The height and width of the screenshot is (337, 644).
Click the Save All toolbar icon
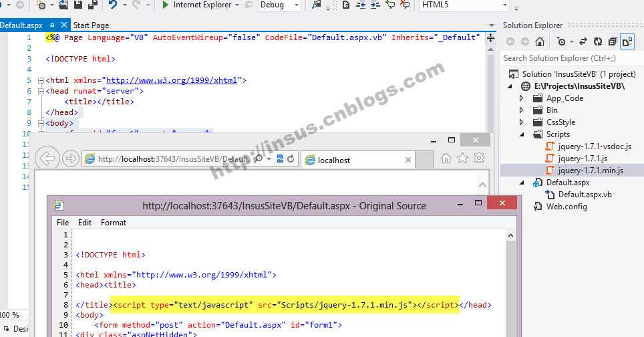click(93, 5)
